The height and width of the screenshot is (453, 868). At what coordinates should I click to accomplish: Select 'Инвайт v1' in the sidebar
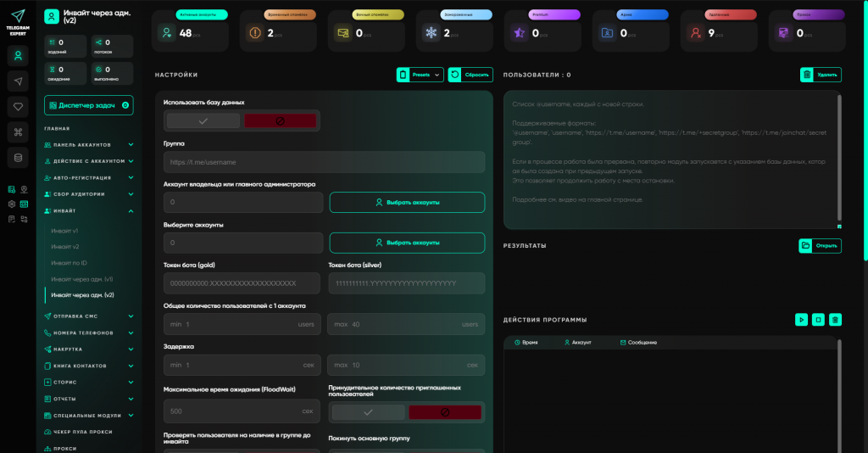click(x=64, y=231)
